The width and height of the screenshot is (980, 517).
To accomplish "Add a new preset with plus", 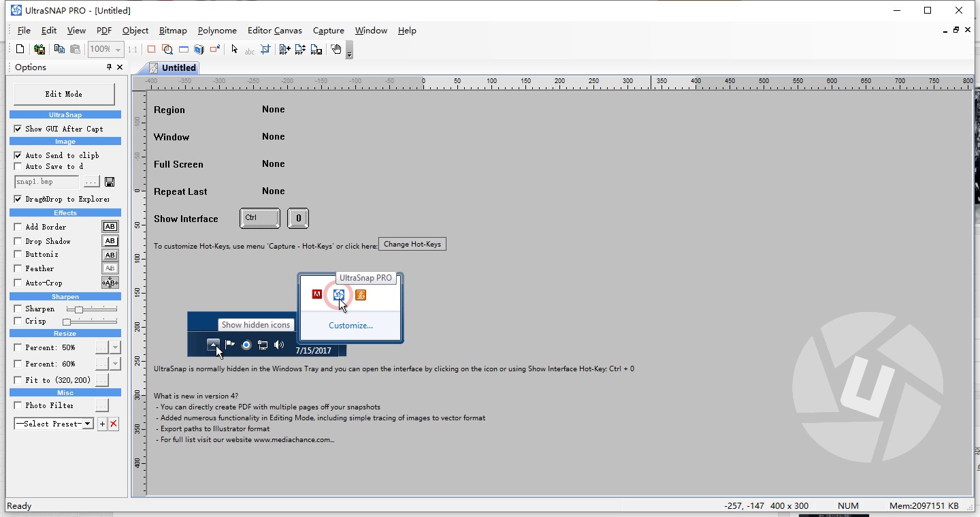I will click(102, 424).
